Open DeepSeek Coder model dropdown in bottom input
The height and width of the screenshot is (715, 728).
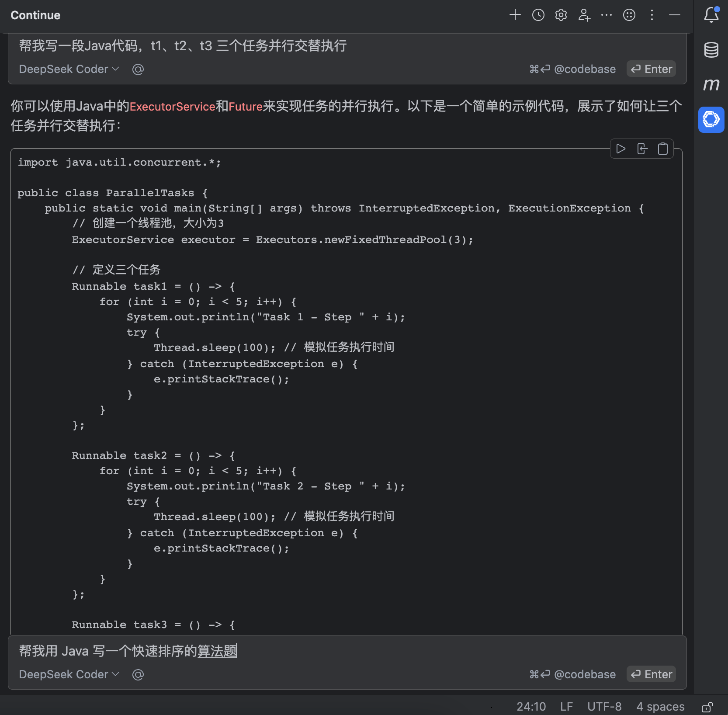pos(69,674)
